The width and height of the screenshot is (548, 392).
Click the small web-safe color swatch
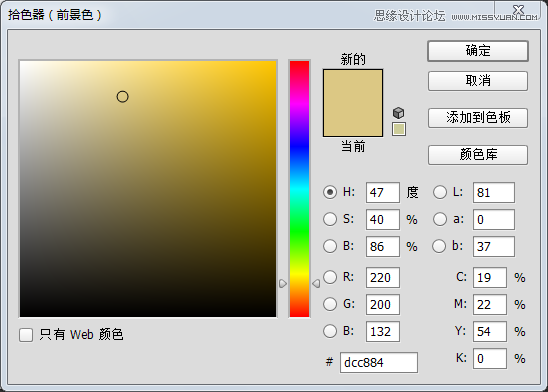[399, 129]
